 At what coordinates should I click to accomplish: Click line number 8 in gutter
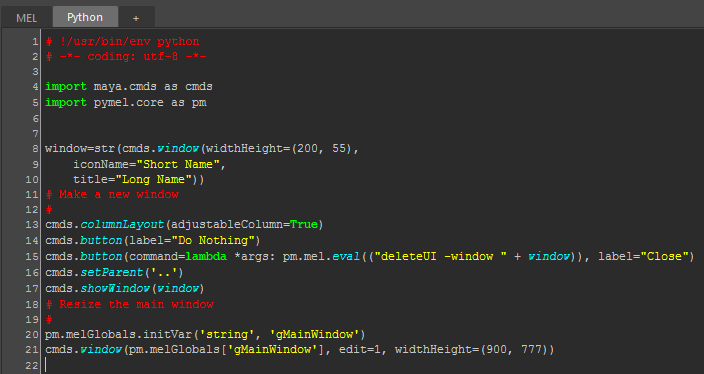point(35,149)
